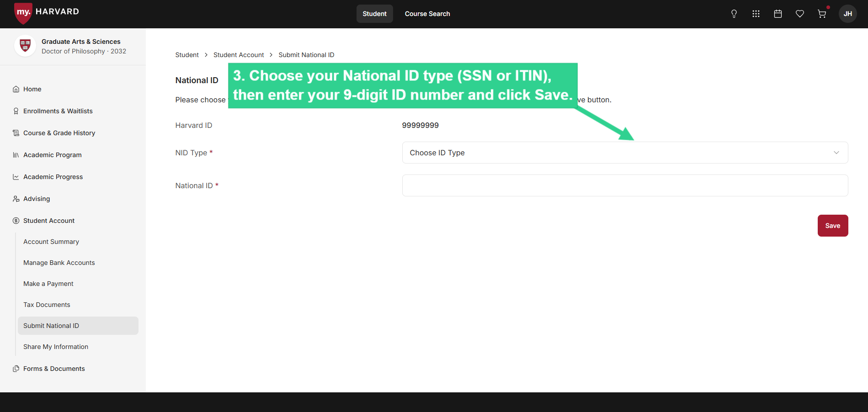This screenshot has width=868, height=412.
Task: Open Make a Payment
Action: tap(48, 284)
